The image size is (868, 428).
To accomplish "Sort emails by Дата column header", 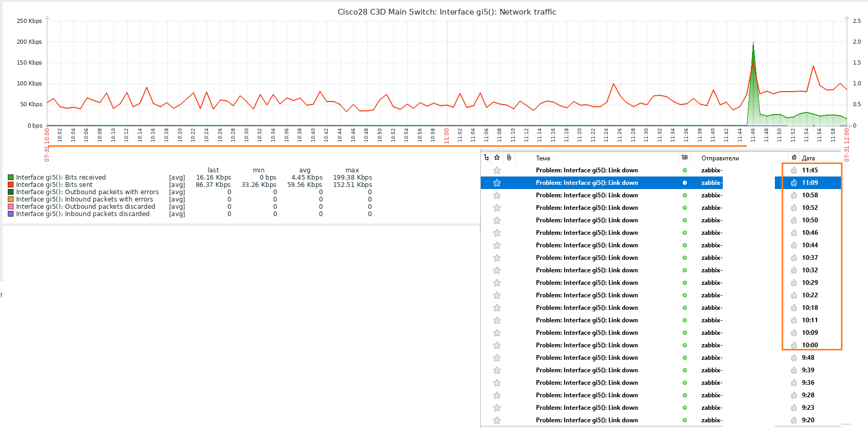I will [x=808, y=158].
